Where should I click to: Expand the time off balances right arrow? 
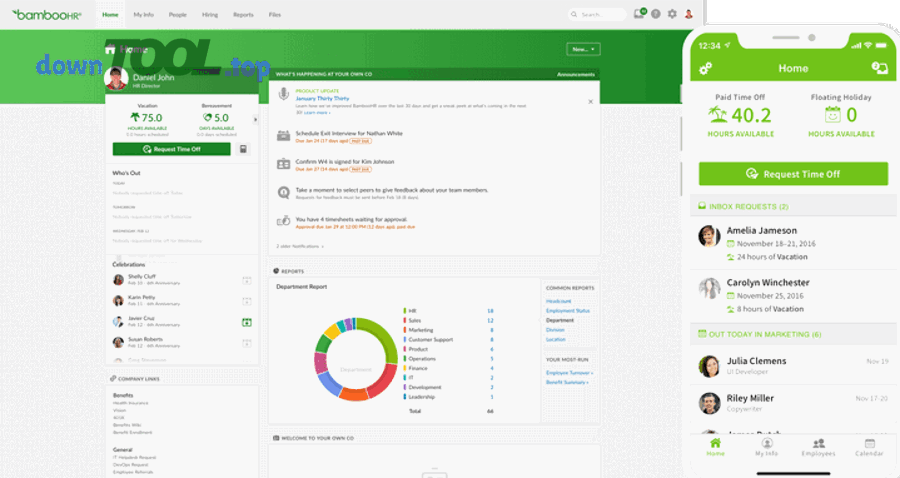click(255, 119)
